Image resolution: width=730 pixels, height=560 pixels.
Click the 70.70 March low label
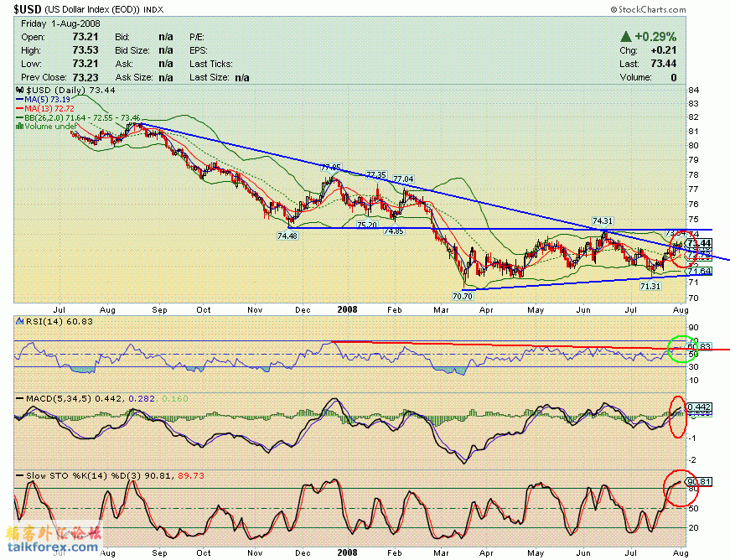pos(463,296)
